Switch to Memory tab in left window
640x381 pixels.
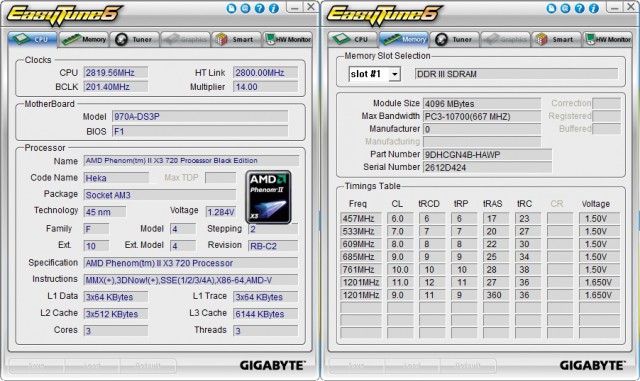point(84,40)
